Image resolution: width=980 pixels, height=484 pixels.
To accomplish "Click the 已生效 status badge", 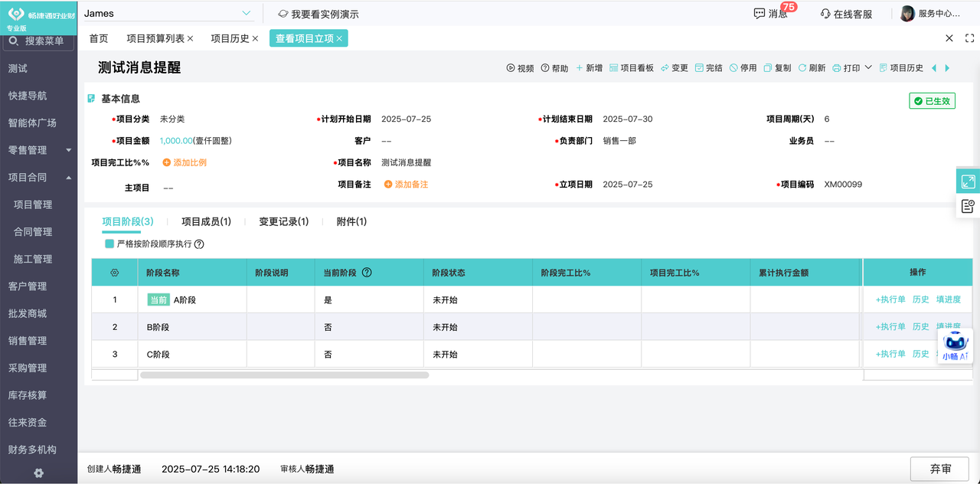I will click(932, 101).
